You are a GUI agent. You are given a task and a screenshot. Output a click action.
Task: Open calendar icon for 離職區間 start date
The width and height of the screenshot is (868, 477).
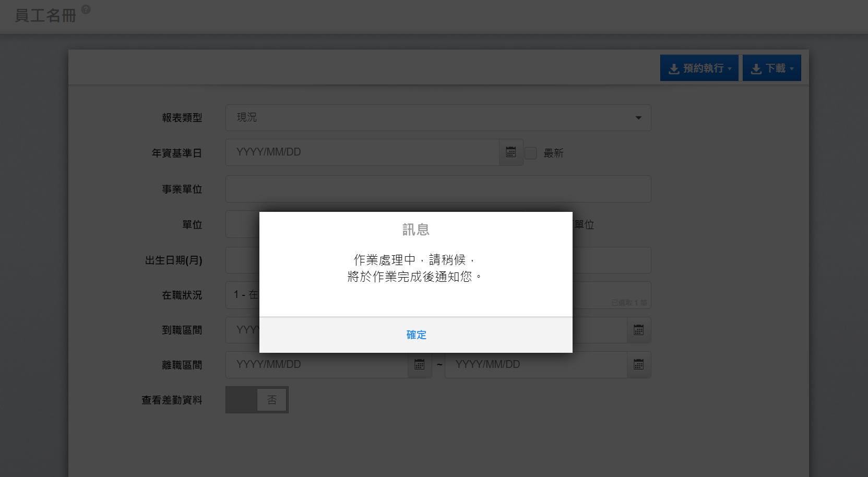click(x=419, y=365)
